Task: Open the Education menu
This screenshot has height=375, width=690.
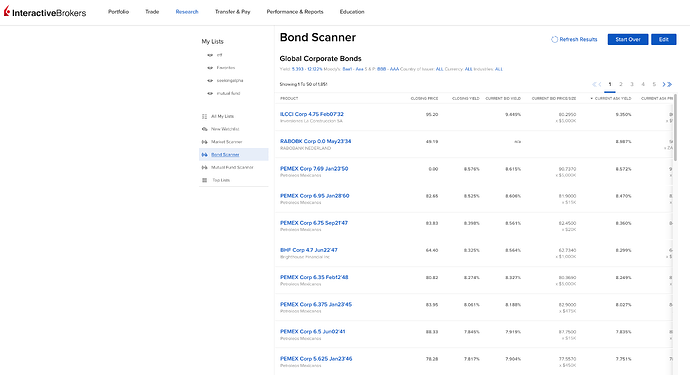Action: point(352,12)
